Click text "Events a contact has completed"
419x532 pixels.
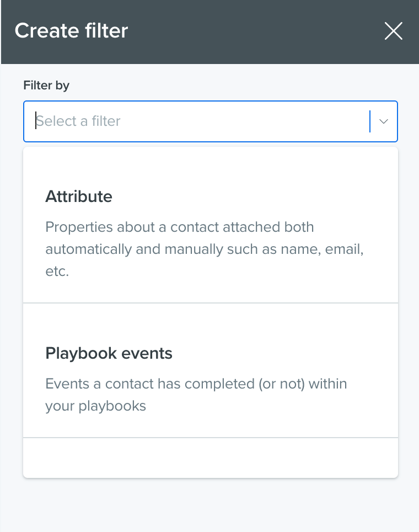(150, 384)
